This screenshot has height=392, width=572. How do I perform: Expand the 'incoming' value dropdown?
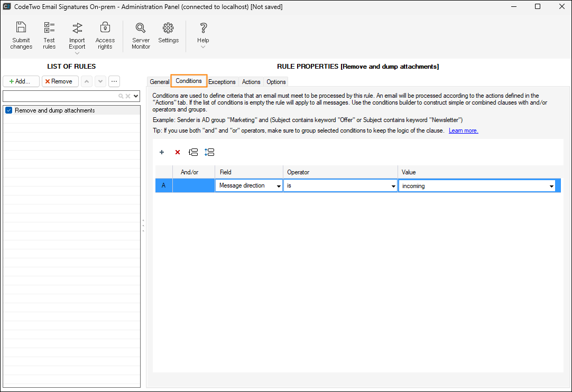[551, 186]
